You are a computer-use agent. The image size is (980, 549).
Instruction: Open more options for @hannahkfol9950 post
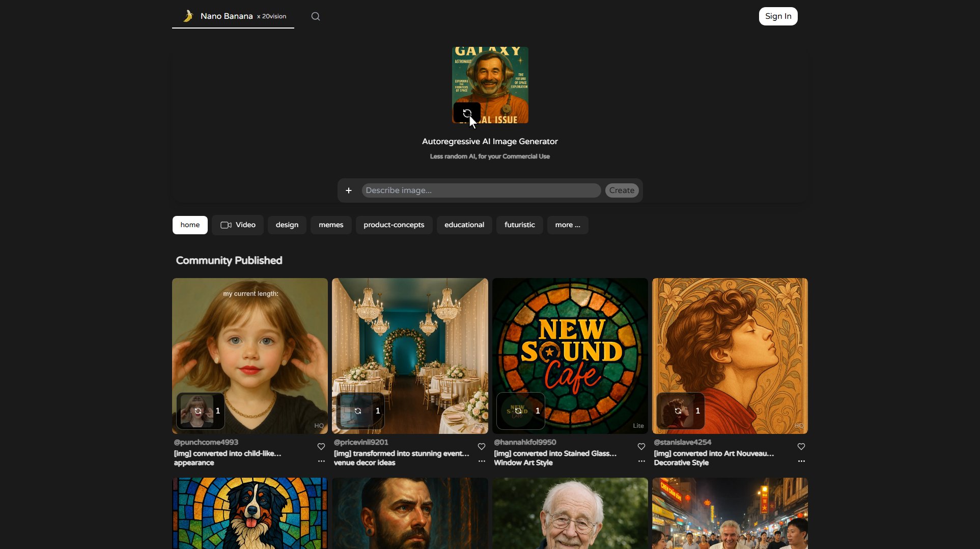point(641,461)
